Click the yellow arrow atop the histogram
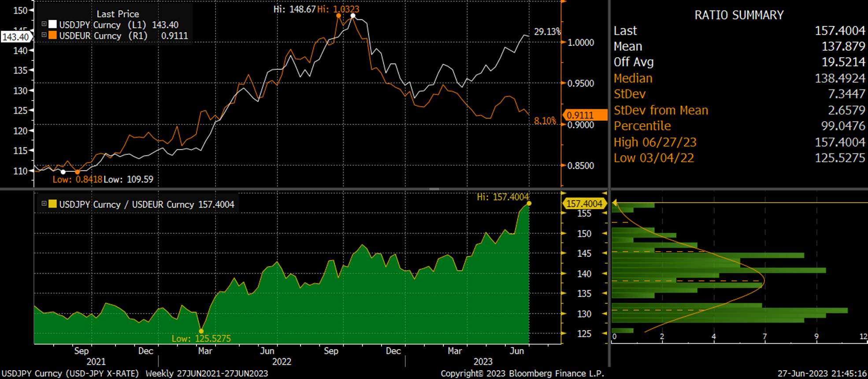This screenshot has width=868, height=379. tap(614, 203)
